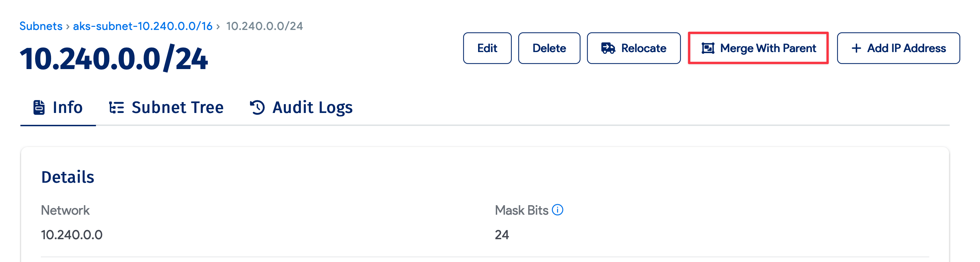Open parent aks-subnet-10.240.0.0/16 breadcrumb link
This screenshot has height=262, width=980.
(x=142, y=26)
